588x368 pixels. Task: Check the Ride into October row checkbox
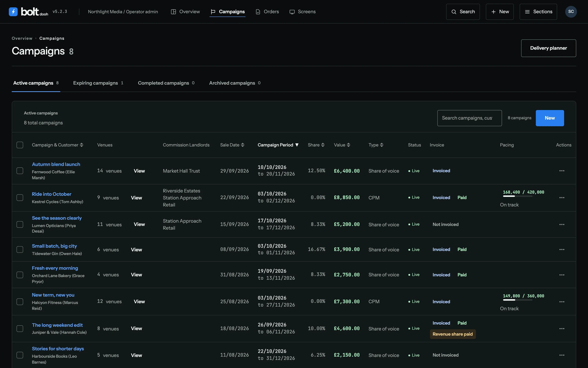point(20,198)
